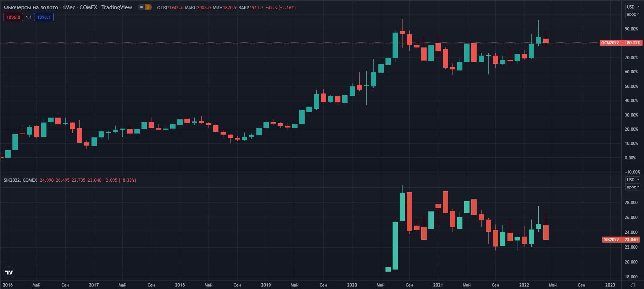This screenshot has width=644, height=289.
Task: Click the chart title Фьючерсы на золото
Action: 31,7
